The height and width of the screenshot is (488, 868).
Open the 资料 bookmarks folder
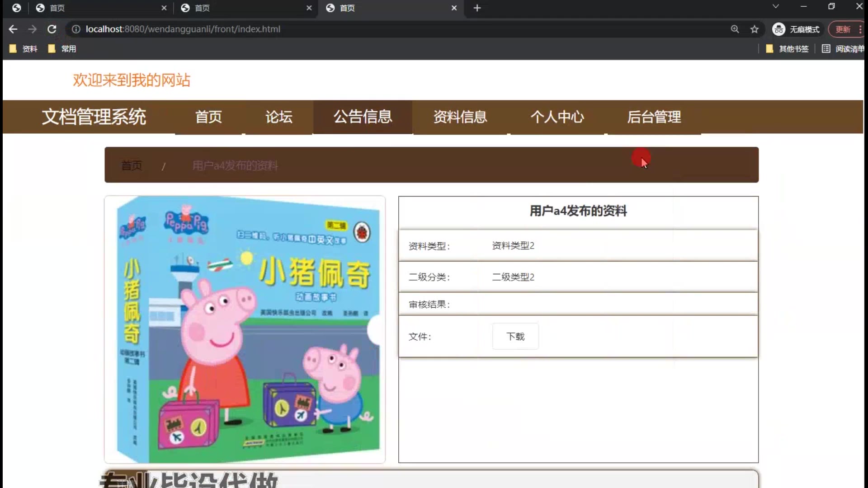(x=23, y=48)
